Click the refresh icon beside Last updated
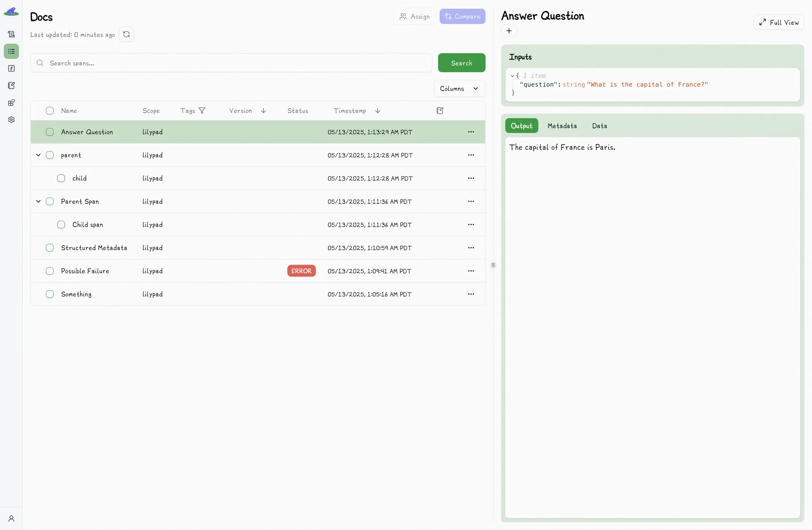The height and width of the screenshot is (530, 812). [x=126, y=34]
